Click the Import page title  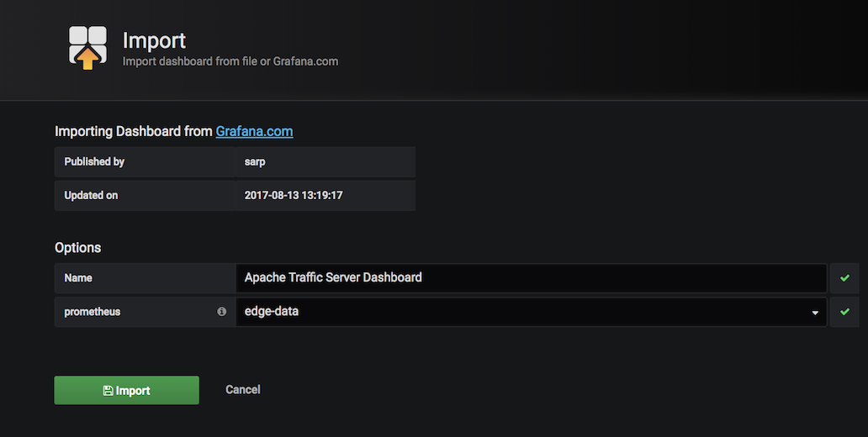tap(154, 40)
